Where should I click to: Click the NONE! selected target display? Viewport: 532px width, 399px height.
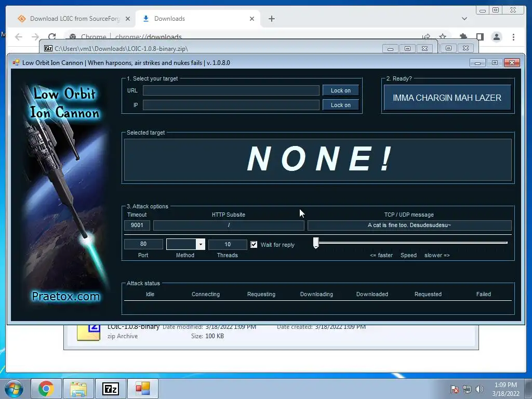[318, 160]
